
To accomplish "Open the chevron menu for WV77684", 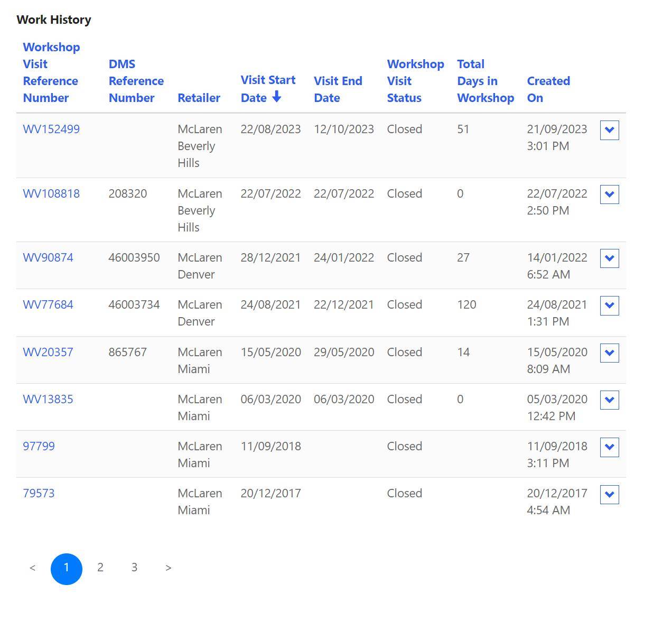I will coord(609,305).
